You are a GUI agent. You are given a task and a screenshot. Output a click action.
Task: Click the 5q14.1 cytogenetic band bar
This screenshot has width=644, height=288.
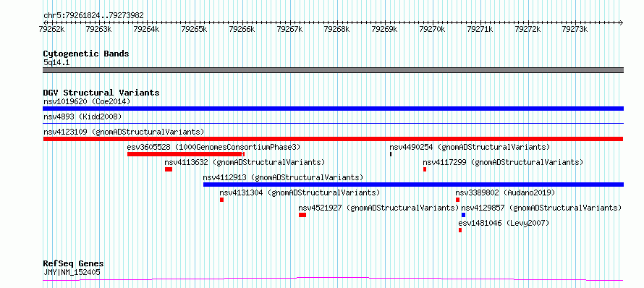(333, 70)
